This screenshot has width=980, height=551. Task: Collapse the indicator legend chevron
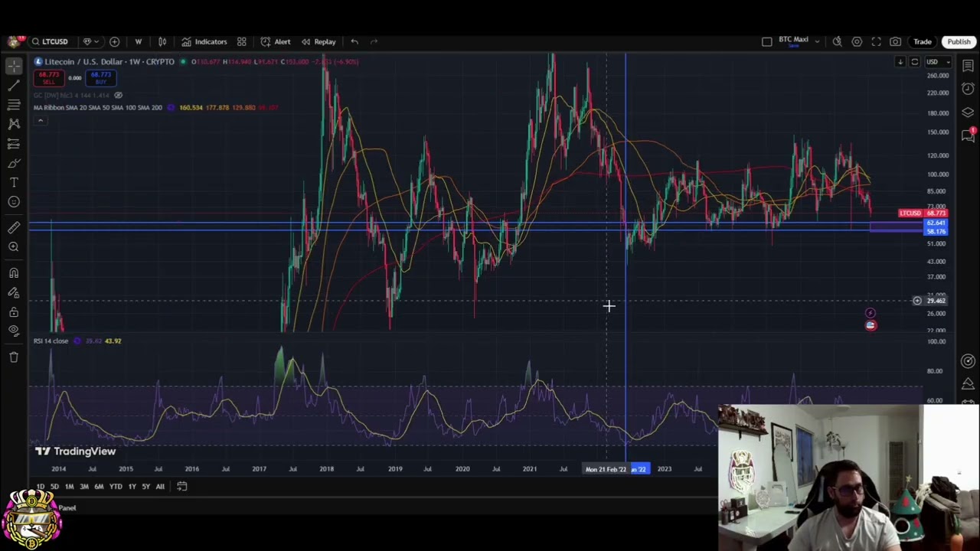pos(40,121)
